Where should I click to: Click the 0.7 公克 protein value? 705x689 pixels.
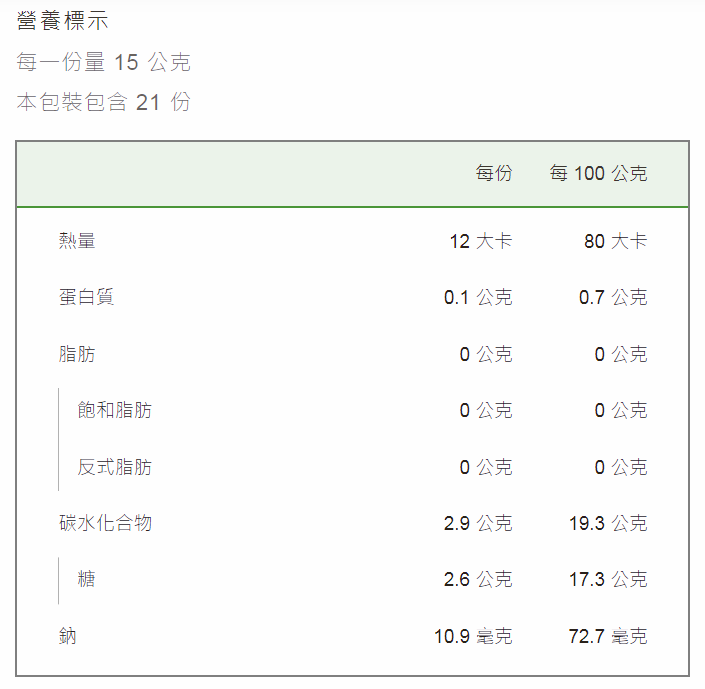pyautogui.click(x=613, y=297)
